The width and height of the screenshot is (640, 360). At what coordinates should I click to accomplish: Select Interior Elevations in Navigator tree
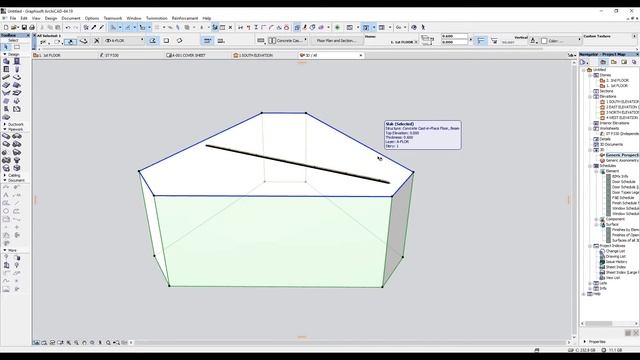click(x=614, y=123)
